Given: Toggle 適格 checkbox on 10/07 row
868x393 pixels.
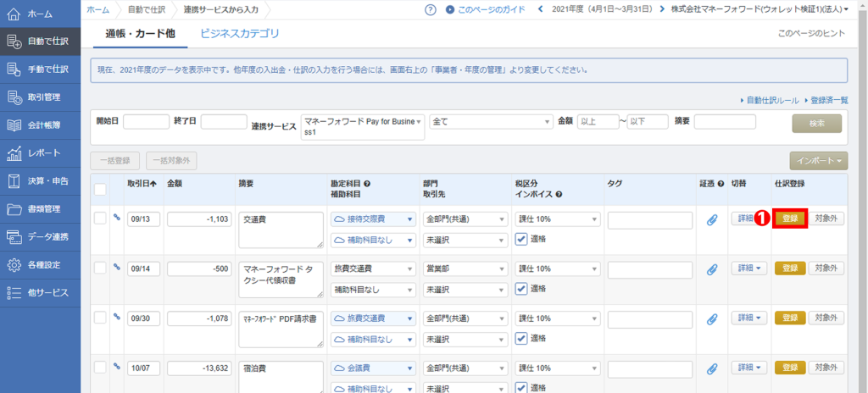Looking at the screenshot, I should 521,387.
